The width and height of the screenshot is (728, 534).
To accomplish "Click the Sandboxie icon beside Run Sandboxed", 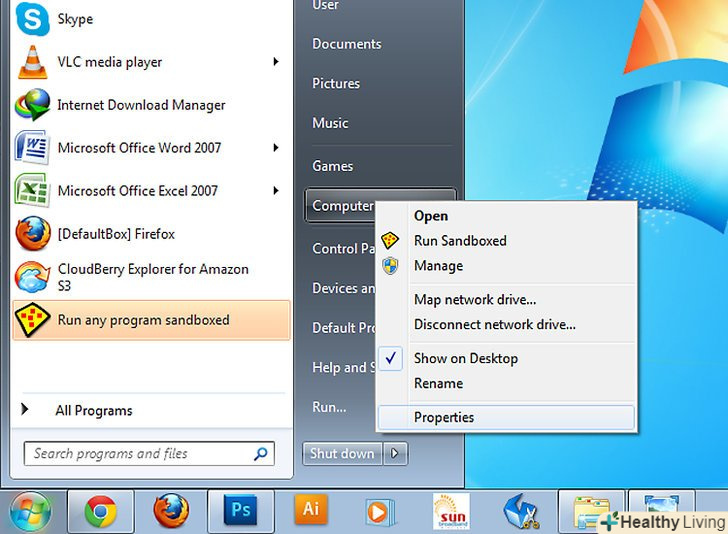I will pyautogui.click(x=390, y=241).
